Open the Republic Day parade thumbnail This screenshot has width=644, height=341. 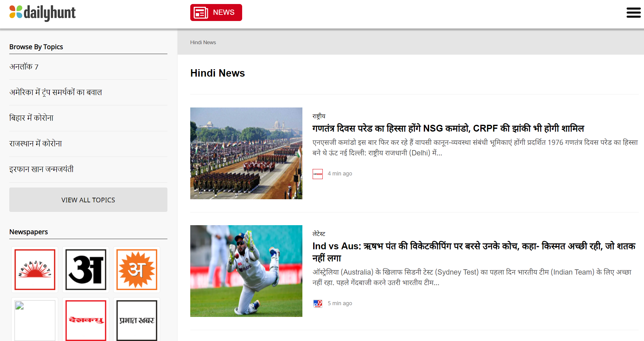[246, 153]
